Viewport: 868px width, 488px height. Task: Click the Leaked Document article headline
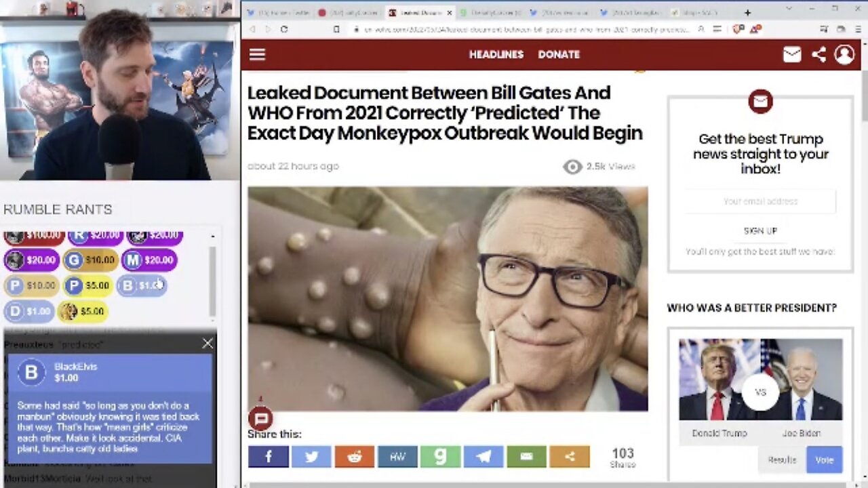click(x=445, y=113)
